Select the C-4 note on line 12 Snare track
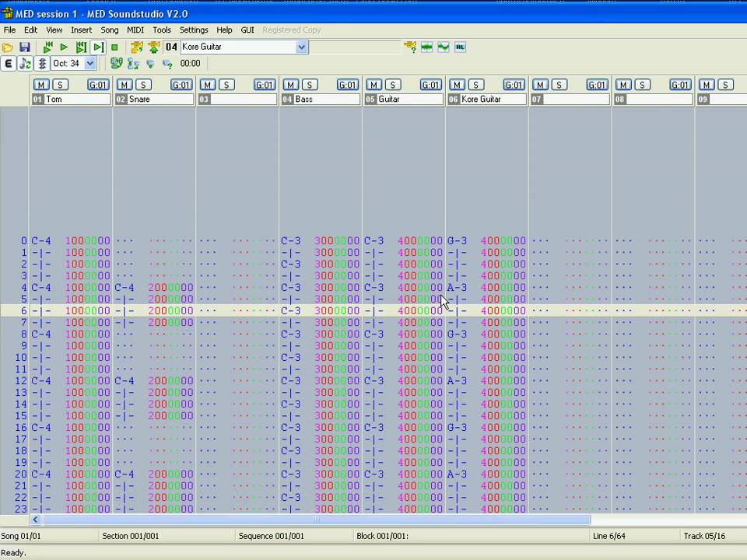747x560 pixels. click(124, 380)
